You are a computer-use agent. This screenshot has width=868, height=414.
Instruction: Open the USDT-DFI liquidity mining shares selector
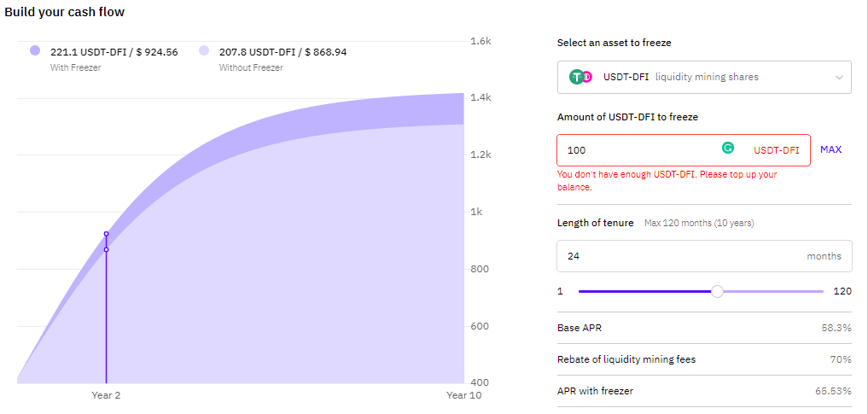704,77
